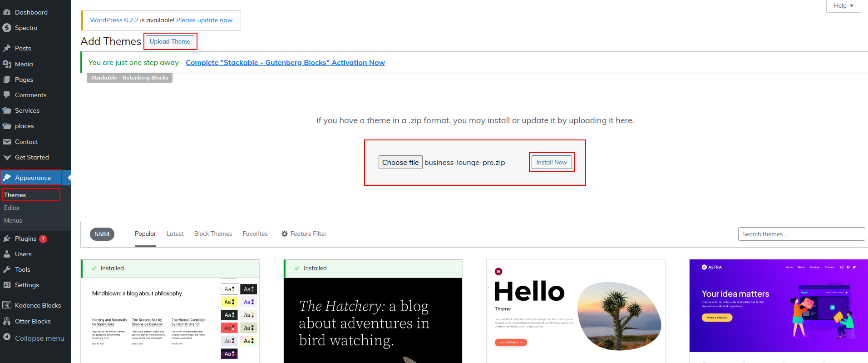Switch to the Block Themes tab
Screen dimensions: 868x363
[213, 234]
